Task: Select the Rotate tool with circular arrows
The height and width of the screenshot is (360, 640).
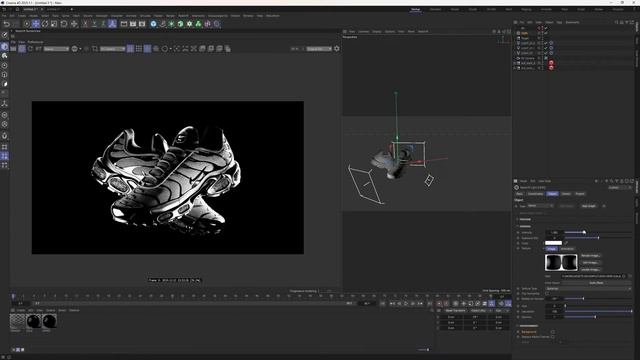Action: coord(45,24)
